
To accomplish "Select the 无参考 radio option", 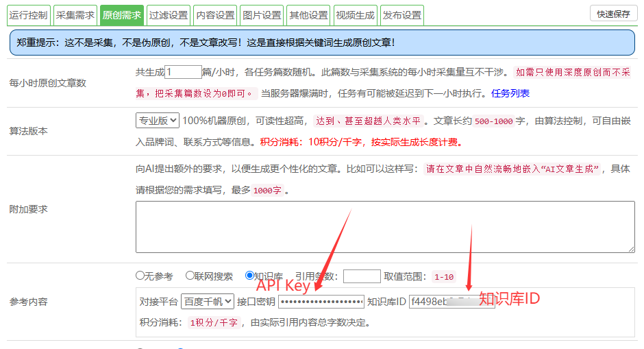I will 140,276.
